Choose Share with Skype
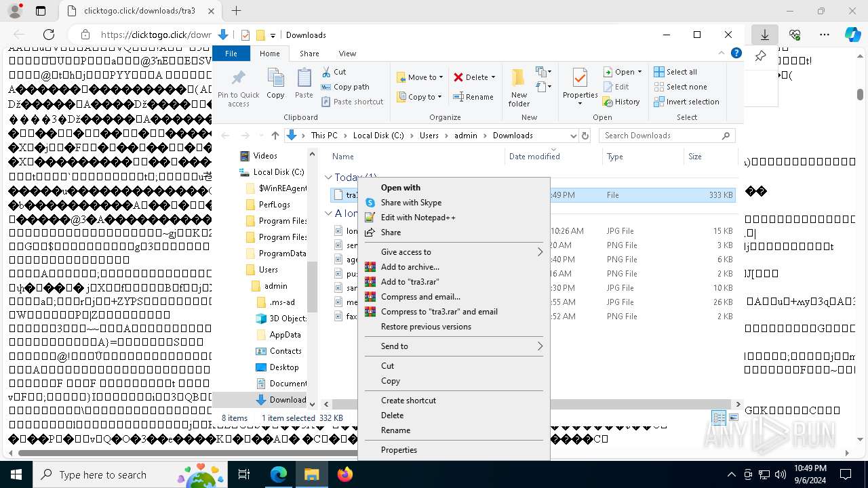Screen dimensions: 868x488 [x=454, y=203]
